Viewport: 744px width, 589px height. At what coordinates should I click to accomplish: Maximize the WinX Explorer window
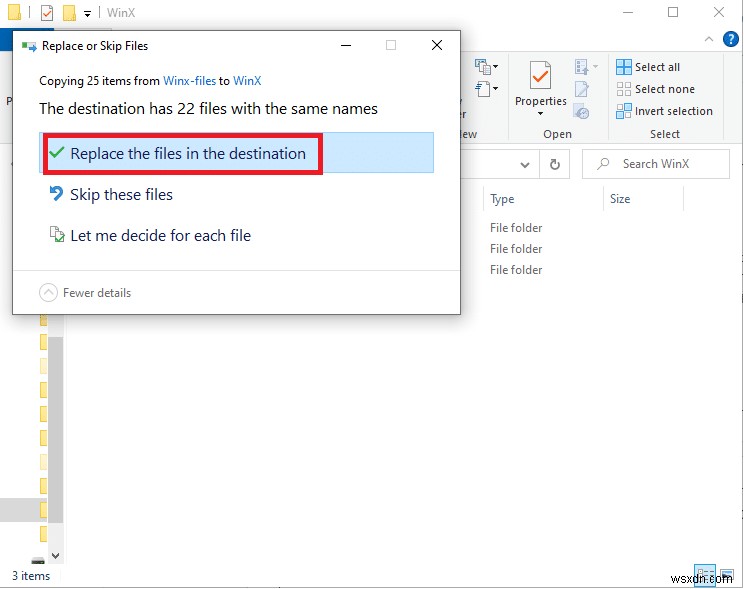(x=673, y=12)
